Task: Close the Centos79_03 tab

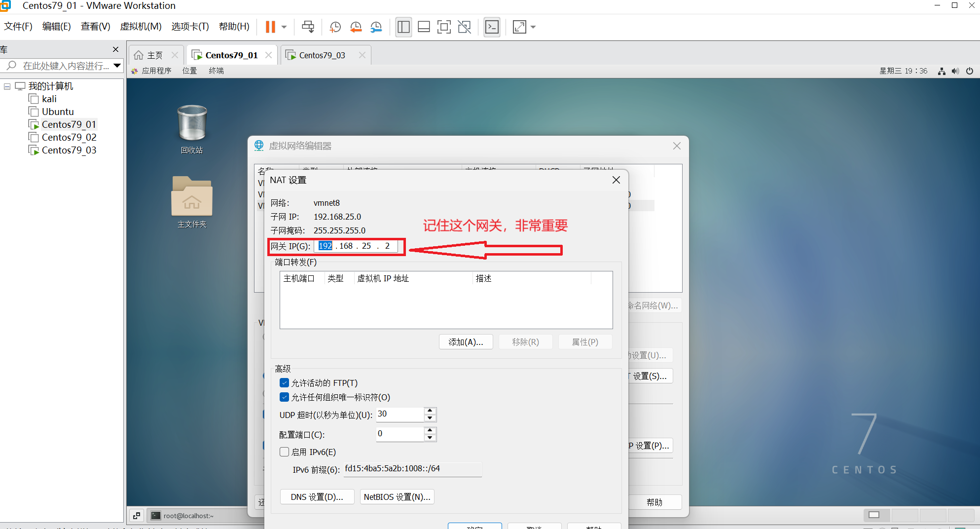Action: 362,55
